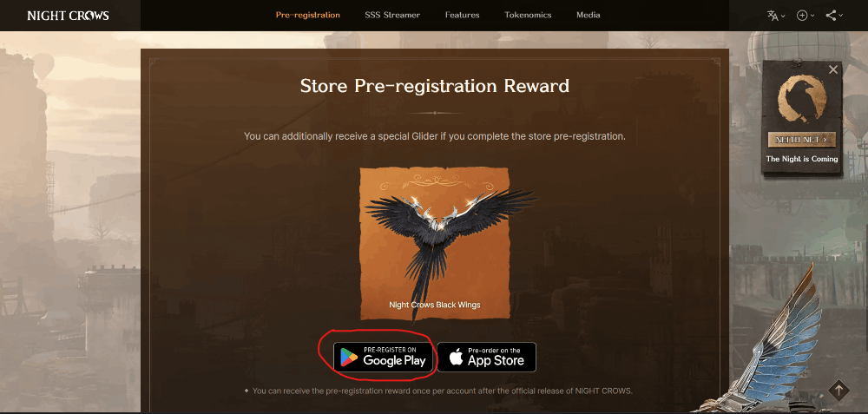Select Tokenomics in the navigation

click(528, 15)
